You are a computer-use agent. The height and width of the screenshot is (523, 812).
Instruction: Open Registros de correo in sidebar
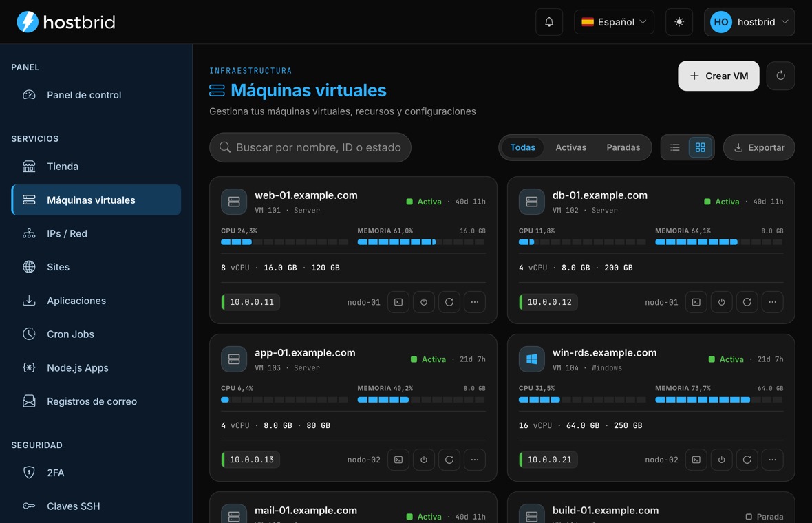[96, 401]
